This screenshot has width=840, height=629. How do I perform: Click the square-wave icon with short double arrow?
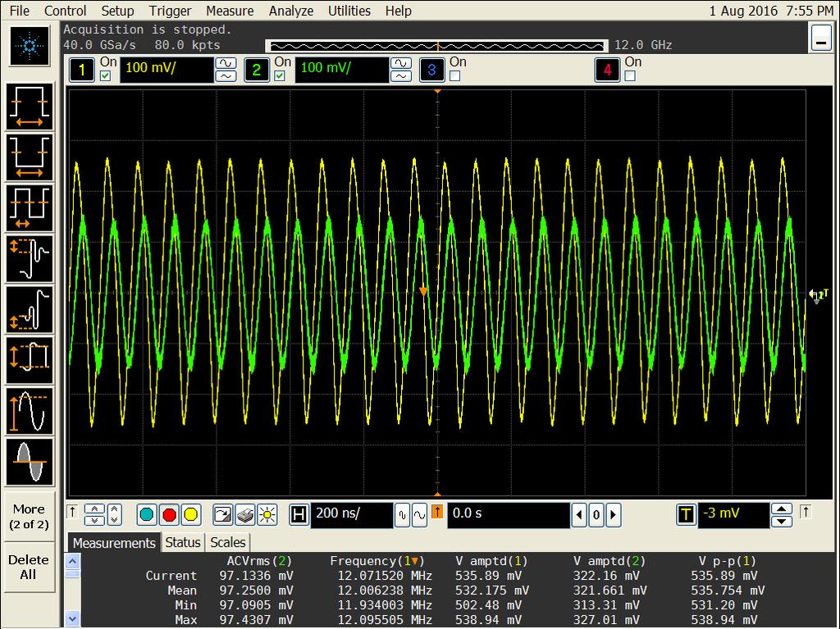(30, 207)
